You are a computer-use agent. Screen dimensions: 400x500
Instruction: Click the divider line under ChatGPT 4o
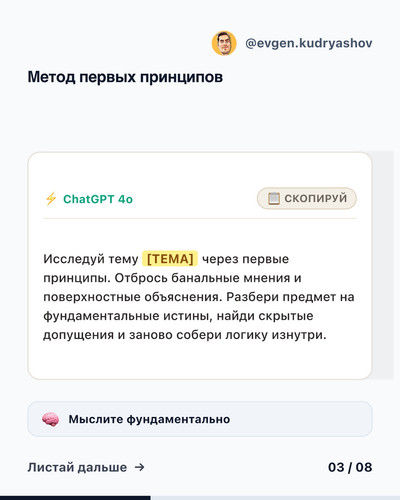(200, 219)
